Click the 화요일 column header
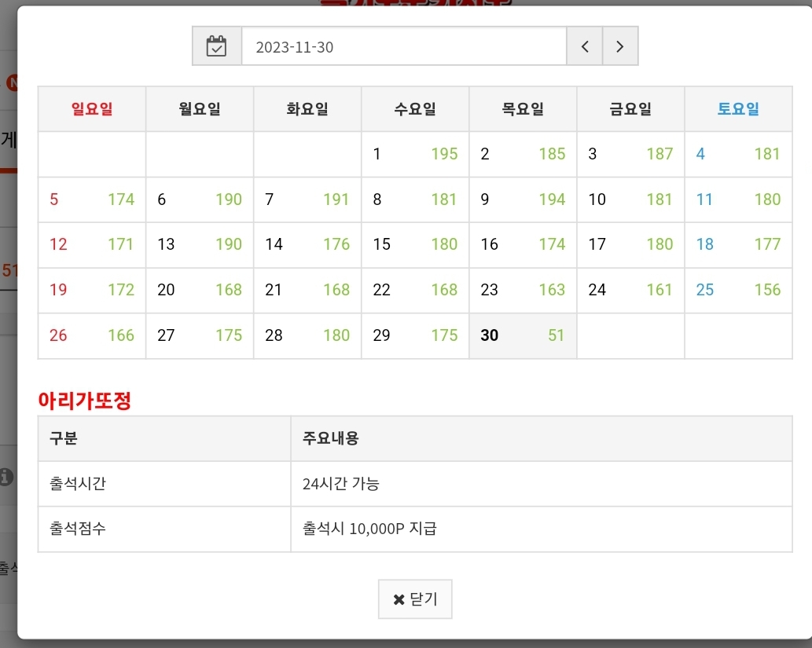 tap(307, 109)
